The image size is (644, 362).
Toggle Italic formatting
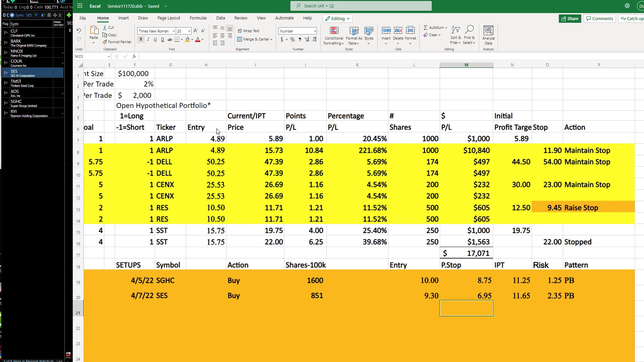click(x=148, y=39)
